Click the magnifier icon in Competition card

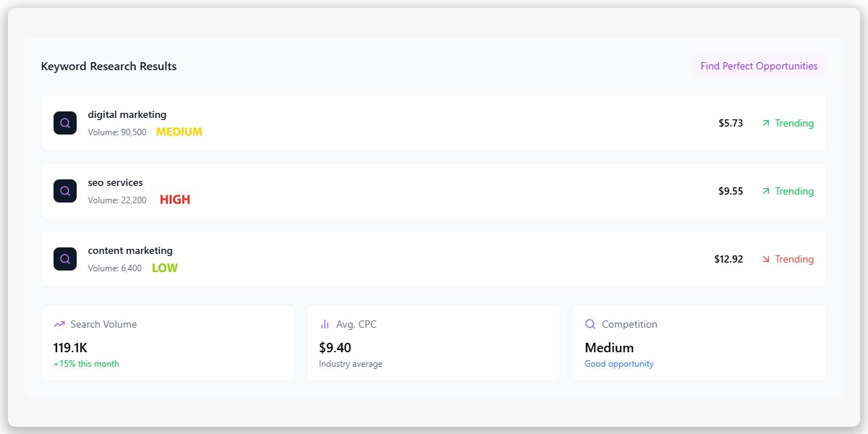pos(590,324)
